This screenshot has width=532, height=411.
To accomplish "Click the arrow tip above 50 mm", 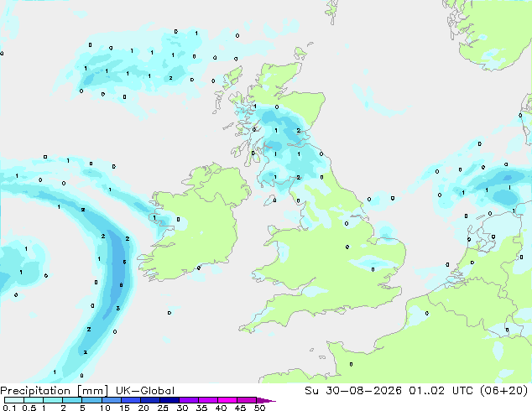I will pos(266,400).
